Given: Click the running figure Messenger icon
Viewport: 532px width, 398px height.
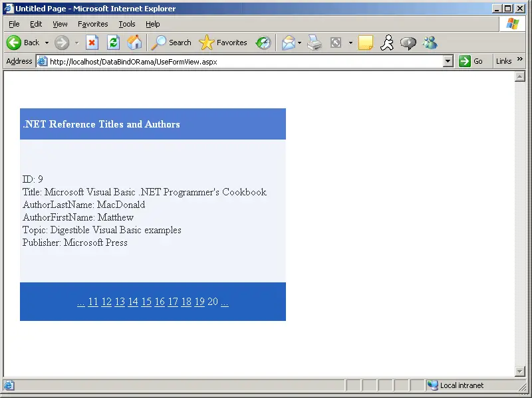Looking at the screenshot, I should (387, 43).
